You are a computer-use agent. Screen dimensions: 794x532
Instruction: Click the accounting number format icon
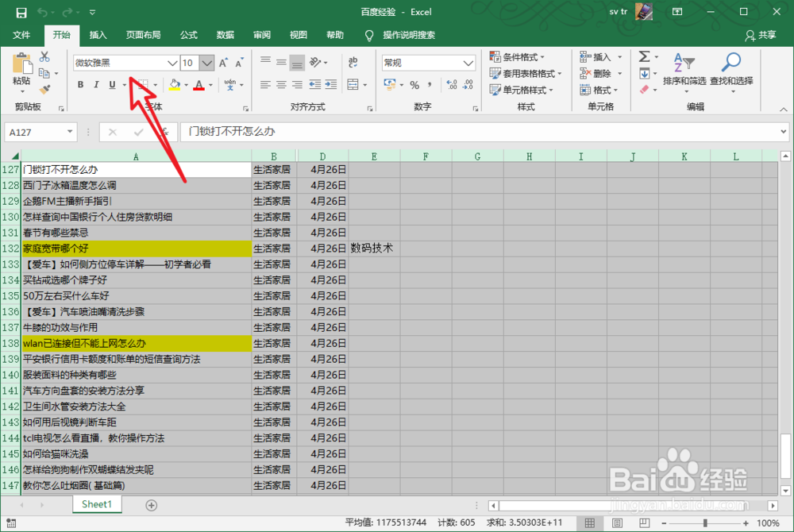[389, 84]
